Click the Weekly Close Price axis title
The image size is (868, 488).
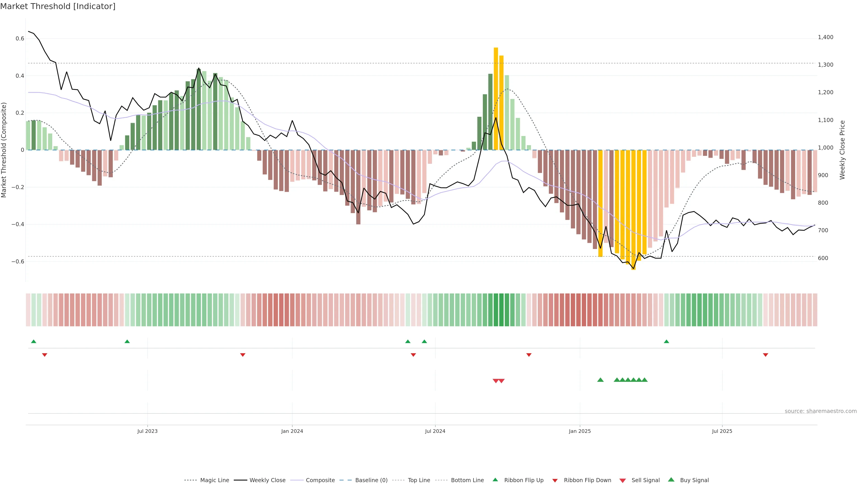[x=842, y=150]
